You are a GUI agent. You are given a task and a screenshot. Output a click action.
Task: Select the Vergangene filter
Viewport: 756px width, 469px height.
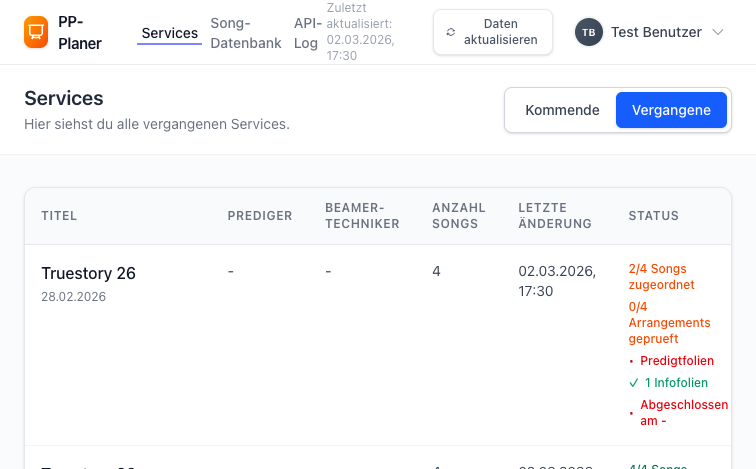point(671,110)
